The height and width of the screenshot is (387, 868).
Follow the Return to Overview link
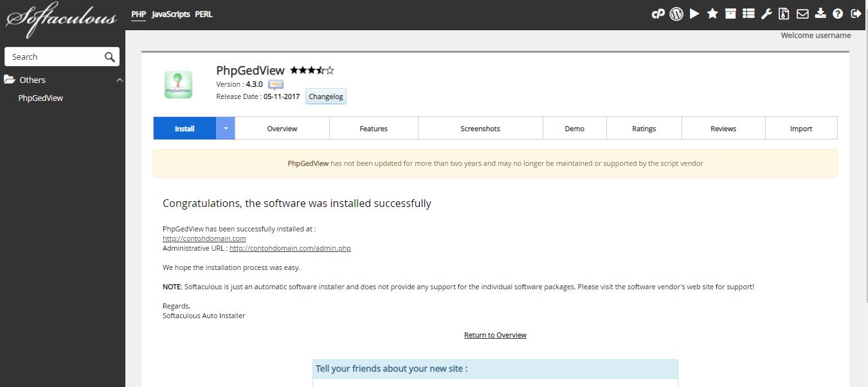pyautogui.click(x=495, y=335)
